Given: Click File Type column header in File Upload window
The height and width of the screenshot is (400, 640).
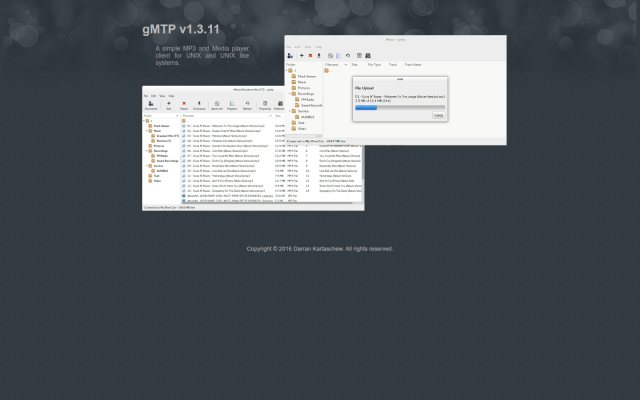Looking at the screenshot, I should click(374, 64).
